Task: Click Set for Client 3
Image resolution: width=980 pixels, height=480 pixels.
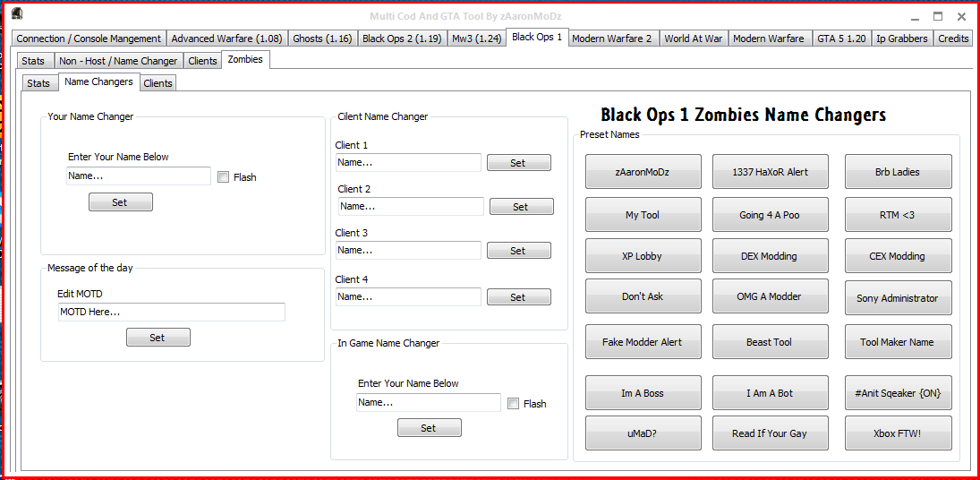Action: pyautogui.click(x=519, y=250)
